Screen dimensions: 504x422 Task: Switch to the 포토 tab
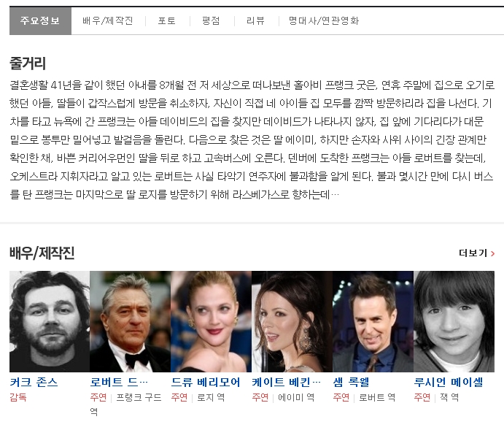click(x=166, y=21)
